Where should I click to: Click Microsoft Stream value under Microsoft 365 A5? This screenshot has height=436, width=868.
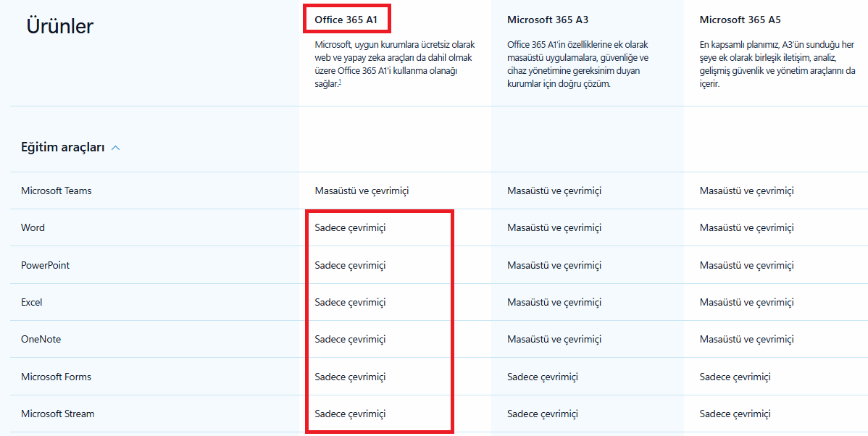[735, 414]
